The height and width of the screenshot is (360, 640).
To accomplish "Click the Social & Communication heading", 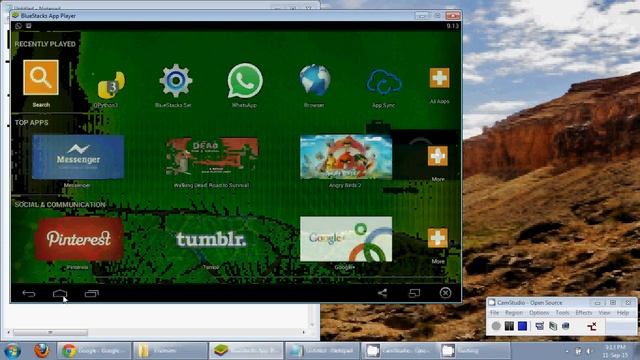I will pos(60,204).
